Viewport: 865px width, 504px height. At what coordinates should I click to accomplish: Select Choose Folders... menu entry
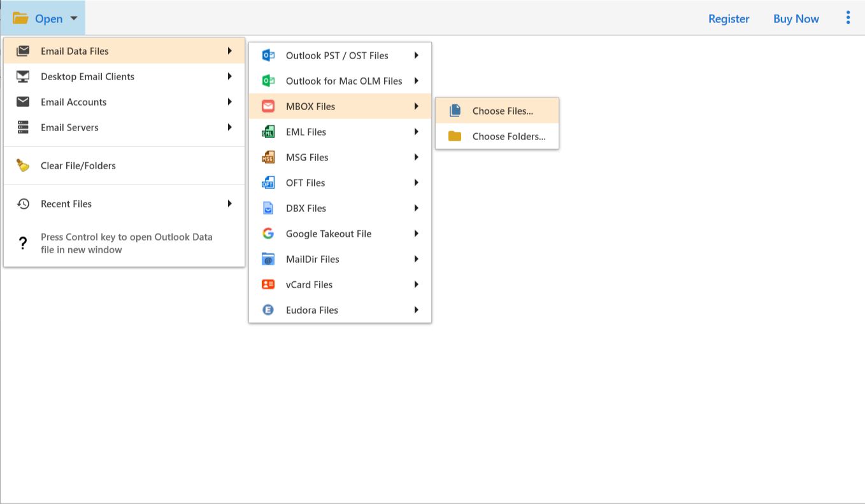point(497,136)
